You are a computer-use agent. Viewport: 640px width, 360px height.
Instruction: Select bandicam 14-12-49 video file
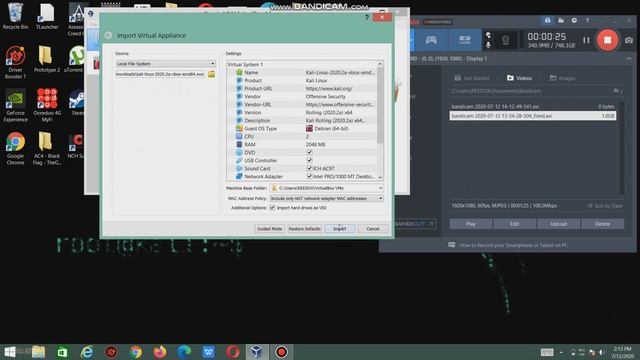coord(533,107)
